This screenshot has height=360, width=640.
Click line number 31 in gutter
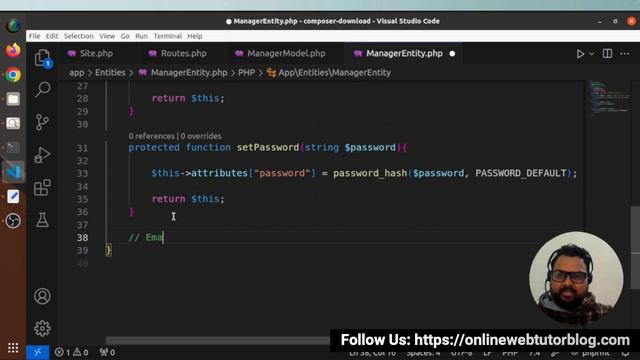tap(82, 148)
